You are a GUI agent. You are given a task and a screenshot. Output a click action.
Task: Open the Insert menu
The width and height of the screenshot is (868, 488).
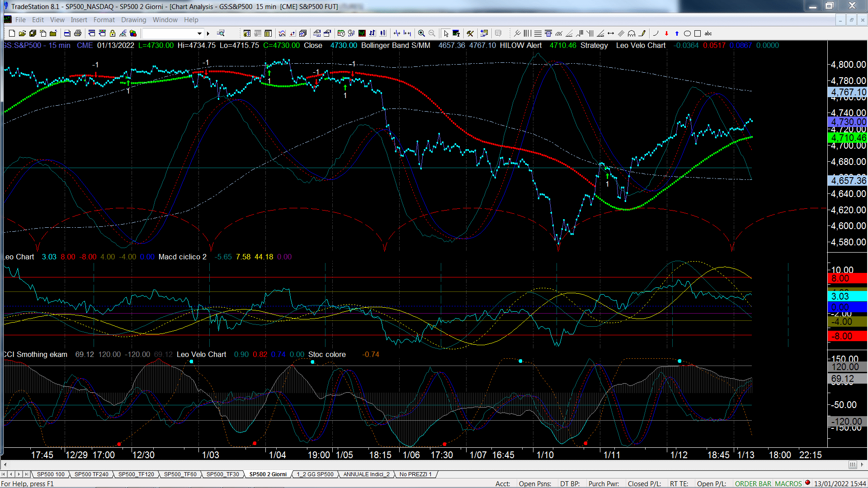coord(79,20)
